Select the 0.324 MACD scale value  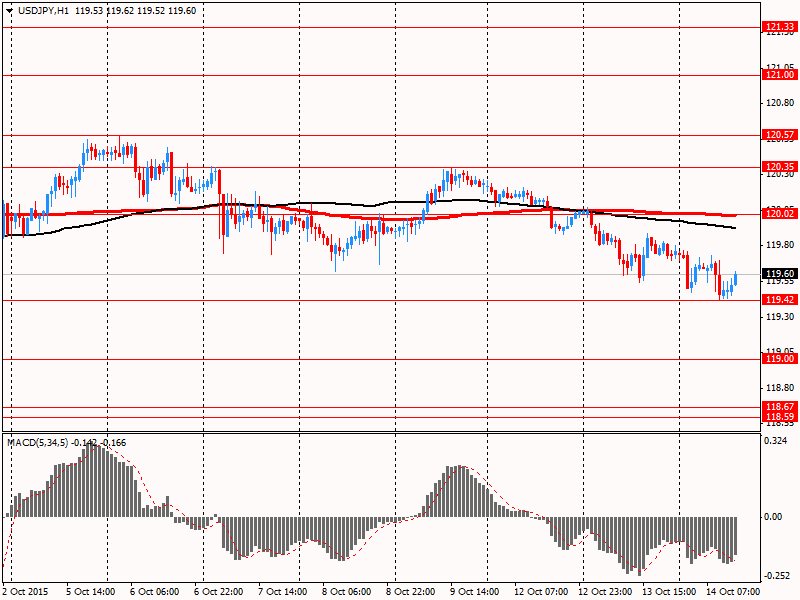point(776,440)
